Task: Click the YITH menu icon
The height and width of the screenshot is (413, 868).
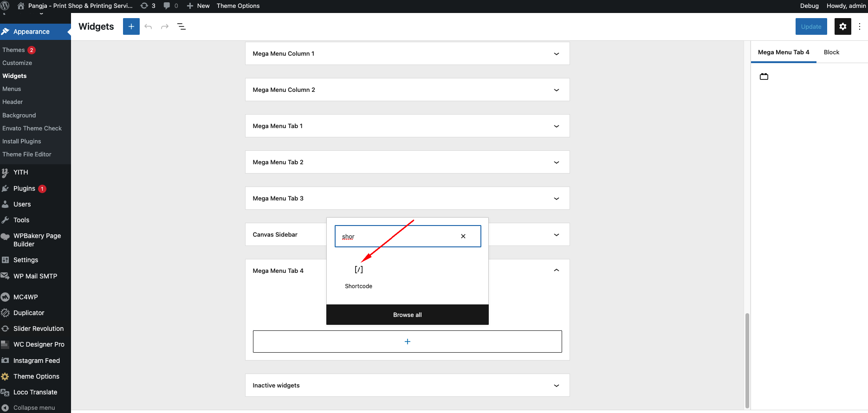Action: (x=5, y=173)
